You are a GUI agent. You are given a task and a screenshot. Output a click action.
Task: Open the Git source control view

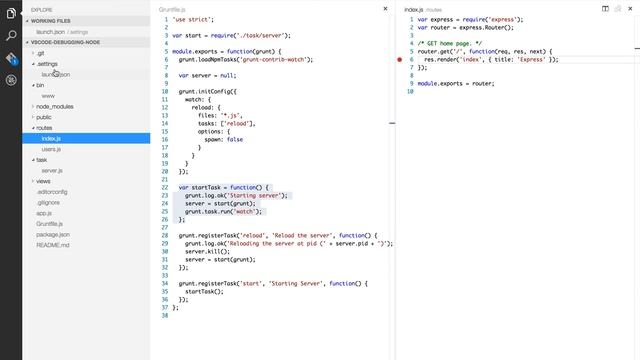[11, 58]
